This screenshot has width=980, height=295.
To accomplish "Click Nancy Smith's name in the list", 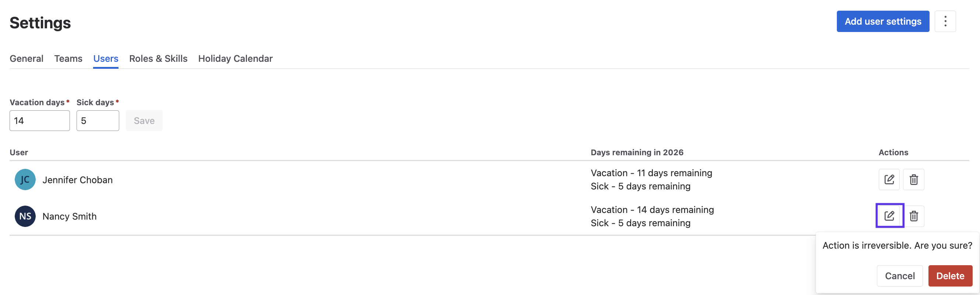I will [x=70, y=216].
